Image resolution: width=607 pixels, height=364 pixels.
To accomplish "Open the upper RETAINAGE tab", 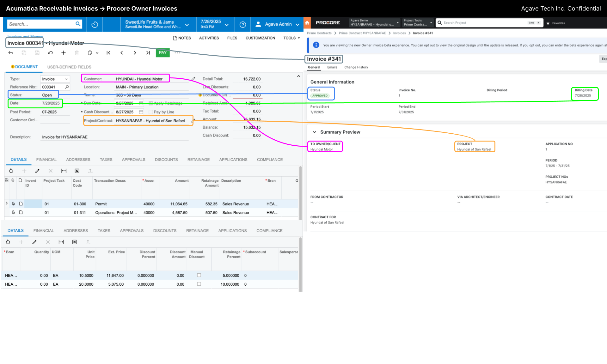I will pyautogui.click(x=199, y=160).
